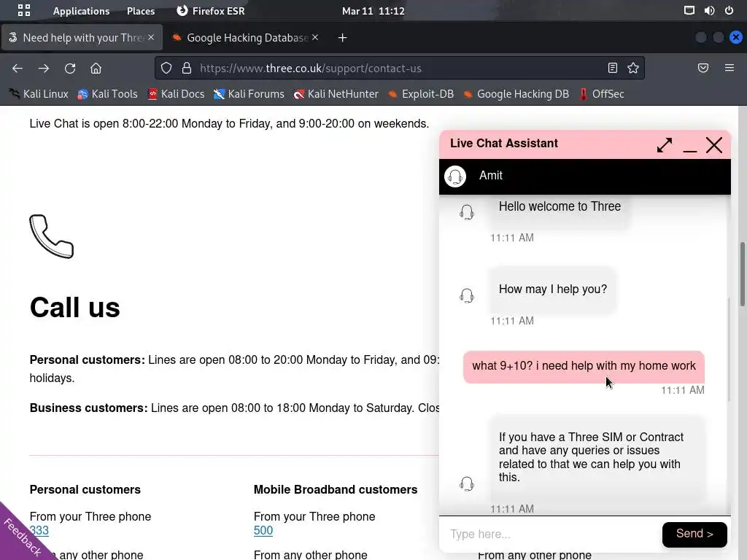Go back one page

tap(18, 68)
